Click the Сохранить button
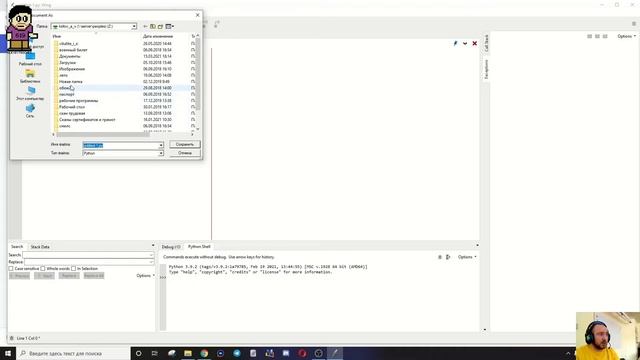Screen dimensions: 640x360 tap(184, 144)
